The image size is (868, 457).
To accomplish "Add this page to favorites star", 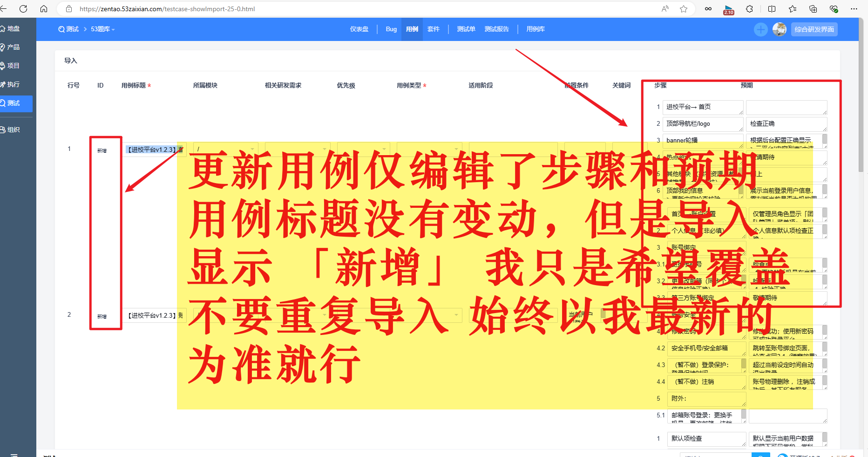I will click(684, 9).
